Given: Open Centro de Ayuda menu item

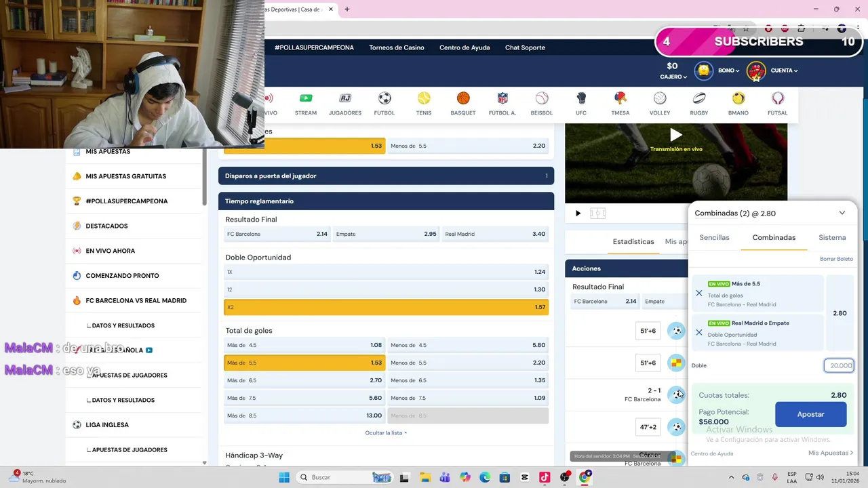Looking at the screenshot, I should point(465,47).
